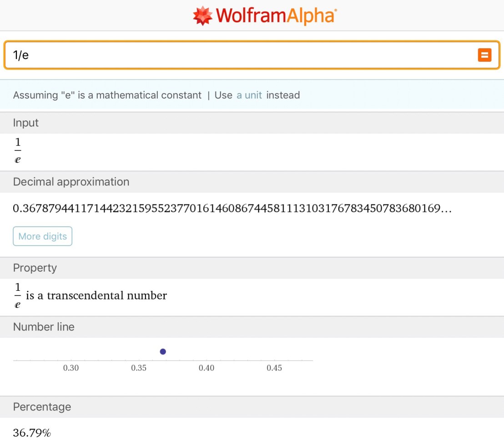Screen dimensions: 504x444
Task: Click the 0.30 tick label on number line
Action: [71, 368]
